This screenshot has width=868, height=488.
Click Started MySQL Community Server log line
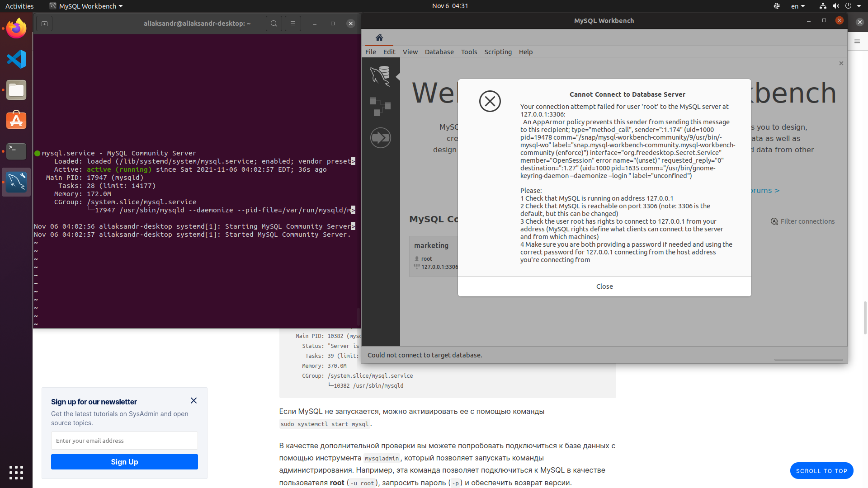[192, 235]
